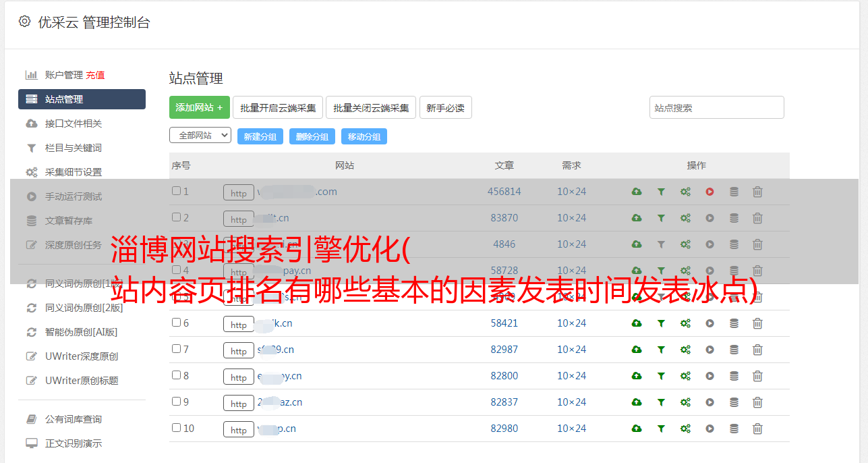Click article count 456814 in row 1
This screenshot has width=868, height=463.
tap(504, 192)
